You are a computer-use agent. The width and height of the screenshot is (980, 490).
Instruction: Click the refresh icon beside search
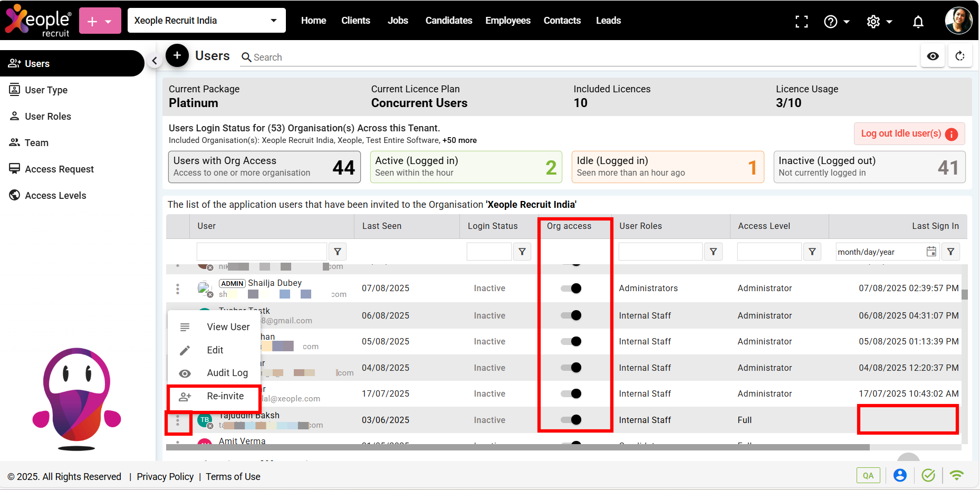point(960,56)
